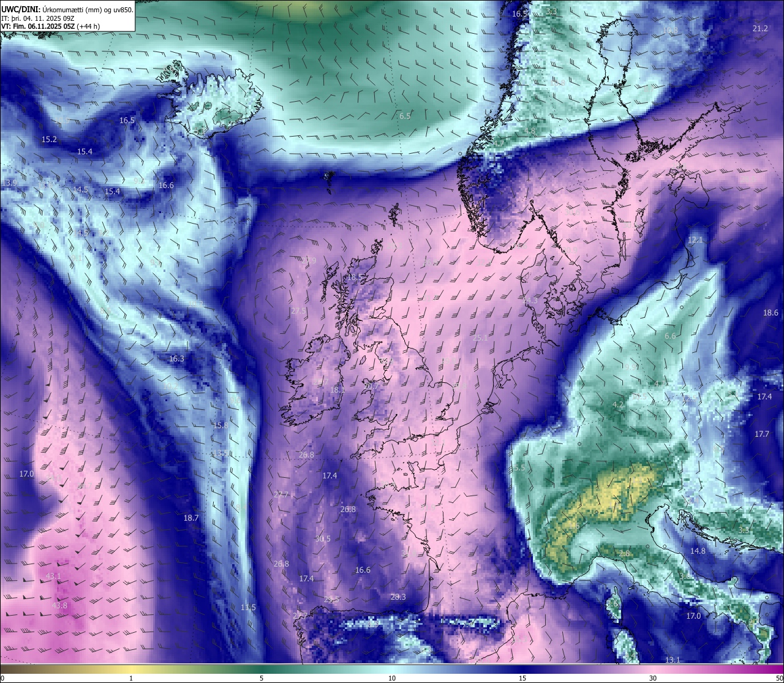Screen dimensions: 784x683
Task: Click the 16.3 value label
Action: pos(176,359)
